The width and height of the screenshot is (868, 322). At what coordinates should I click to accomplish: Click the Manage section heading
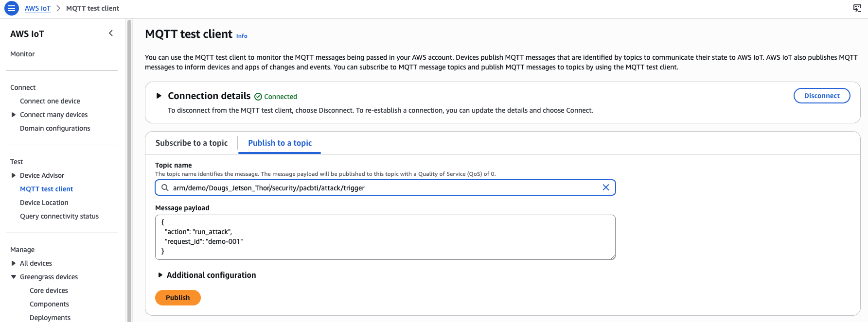(22, 250)
